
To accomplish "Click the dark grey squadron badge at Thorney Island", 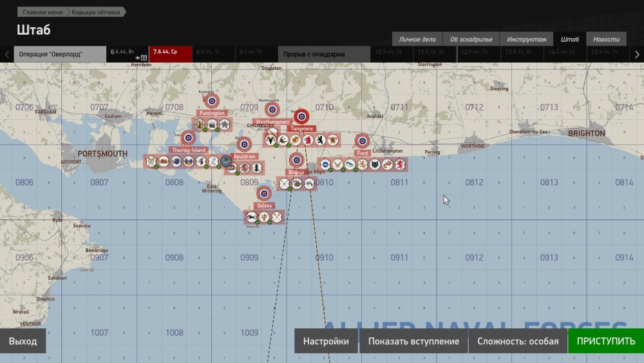I will click(225, 161).
